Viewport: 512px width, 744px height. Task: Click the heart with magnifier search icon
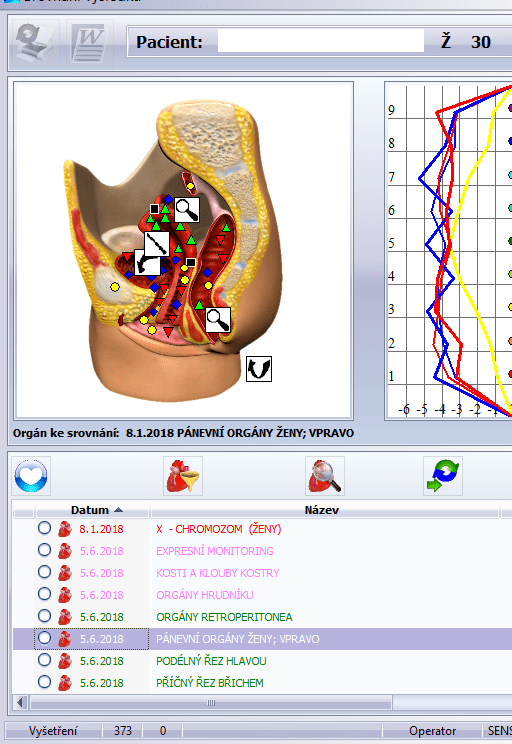click(x=325, y=476)
